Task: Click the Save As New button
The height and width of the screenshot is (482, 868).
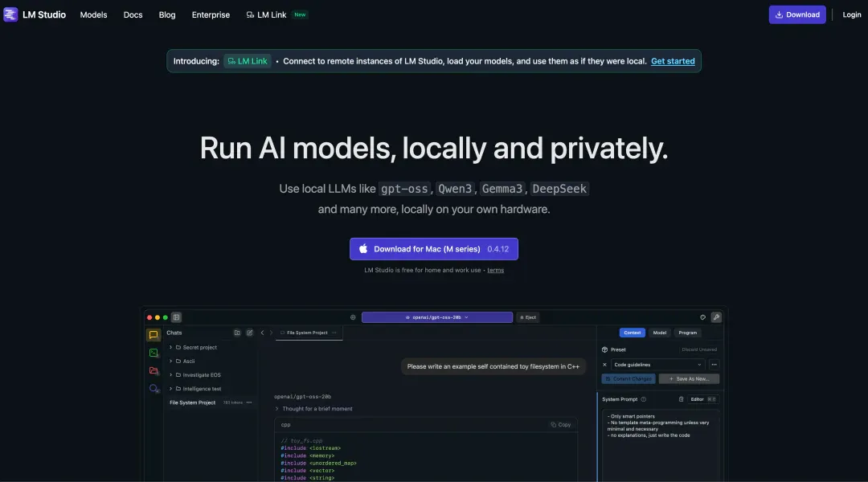Action: pyautogui.click(x=689, y=379)
